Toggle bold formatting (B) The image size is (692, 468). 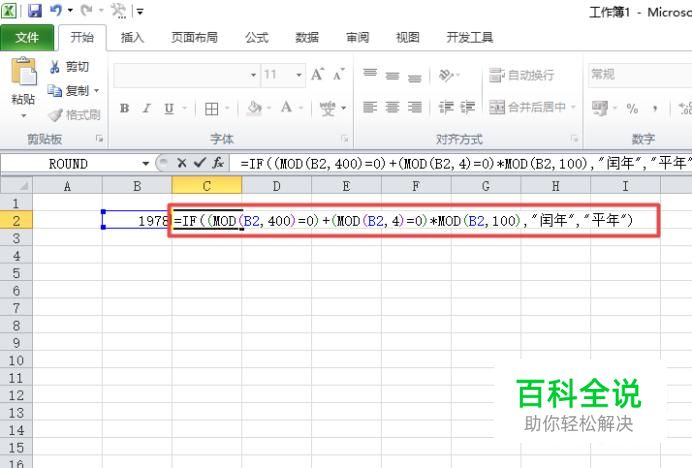tap(124, 108)
